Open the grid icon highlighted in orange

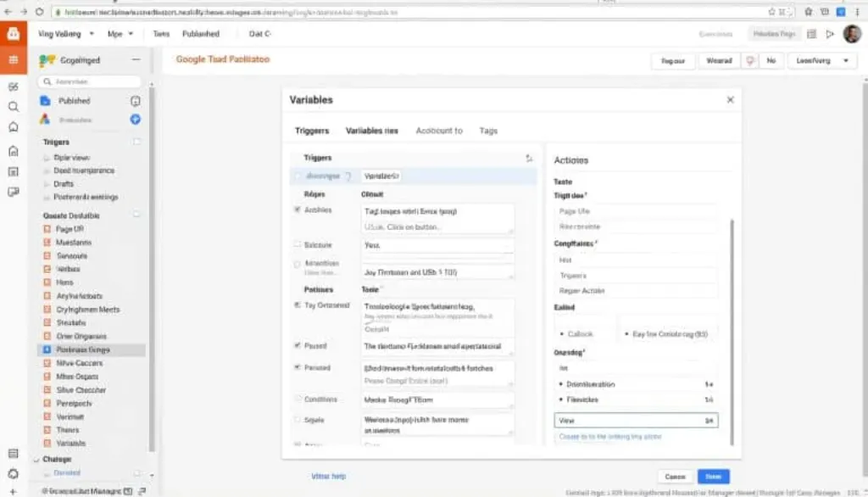point(14,60)
